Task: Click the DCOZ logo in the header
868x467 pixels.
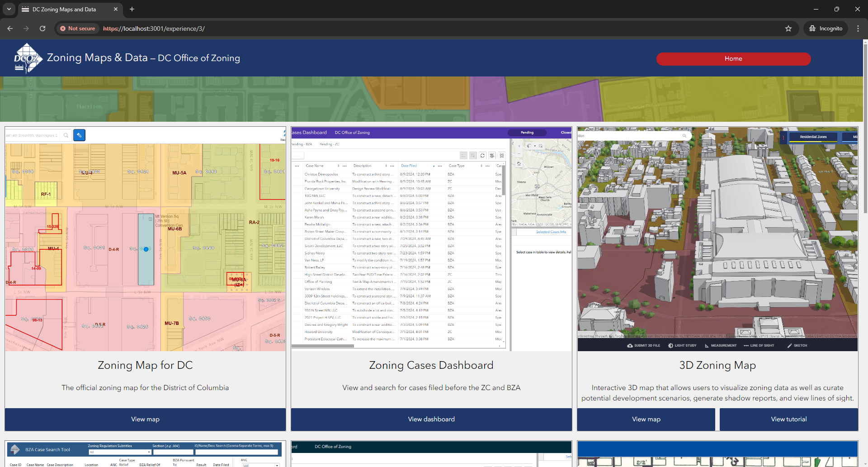Action: (28, 58)
